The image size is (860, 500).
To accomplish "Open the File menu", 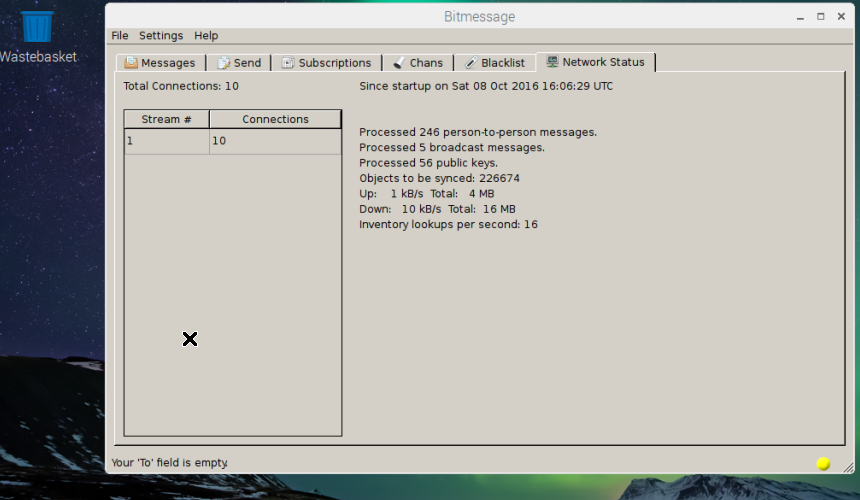I will click(x=120, y=36).
